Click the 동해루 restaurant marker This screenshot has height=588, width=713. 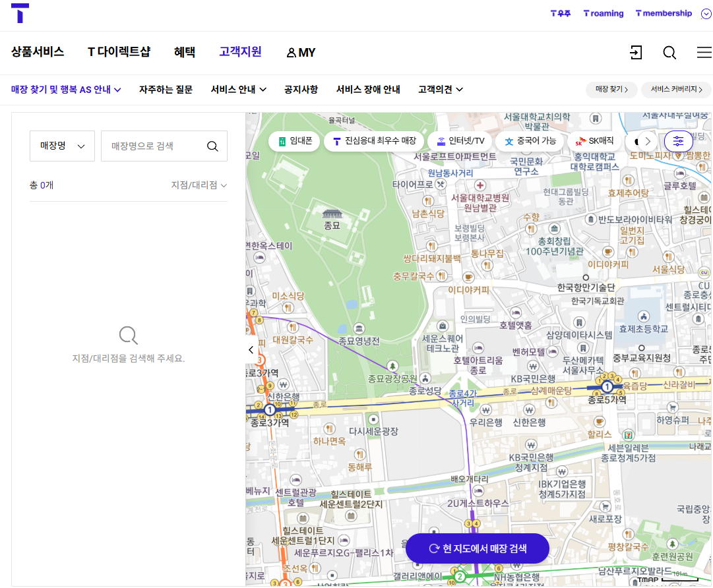pos(359,454)
